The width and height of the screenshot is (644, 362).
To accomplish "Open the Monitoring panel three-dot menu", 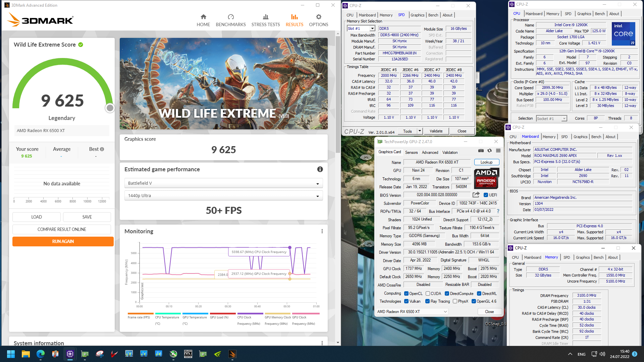I will point(322,231).
